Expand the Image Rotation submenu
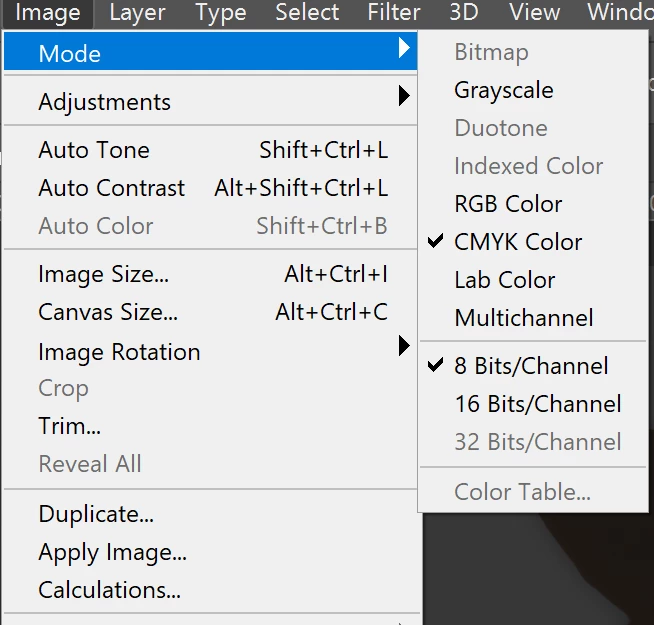 click(119, 352)
